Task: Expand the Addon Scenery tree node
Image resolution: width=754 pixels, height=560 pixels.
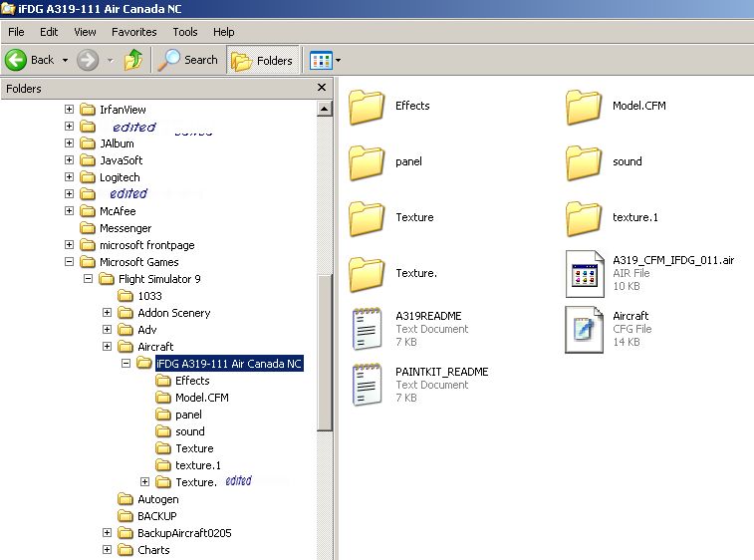Action: 107,313
